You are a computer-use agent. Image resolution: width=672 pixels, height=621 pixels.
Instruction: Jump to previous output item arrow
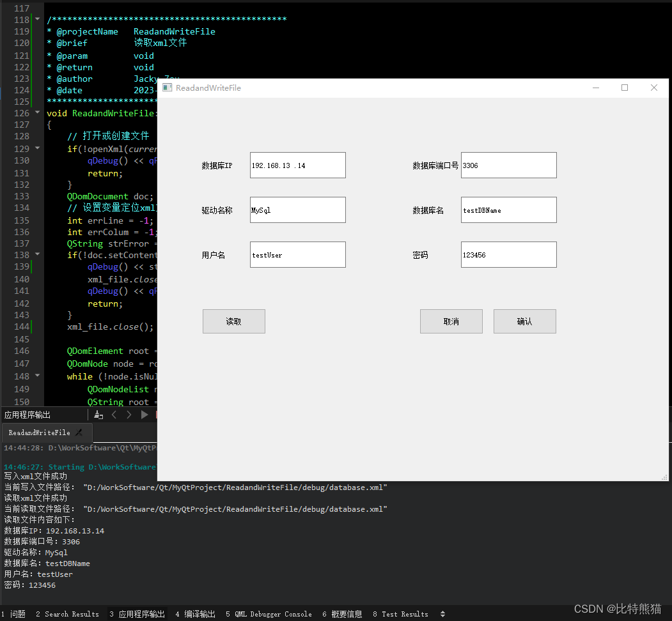click(x=114, y=414)
